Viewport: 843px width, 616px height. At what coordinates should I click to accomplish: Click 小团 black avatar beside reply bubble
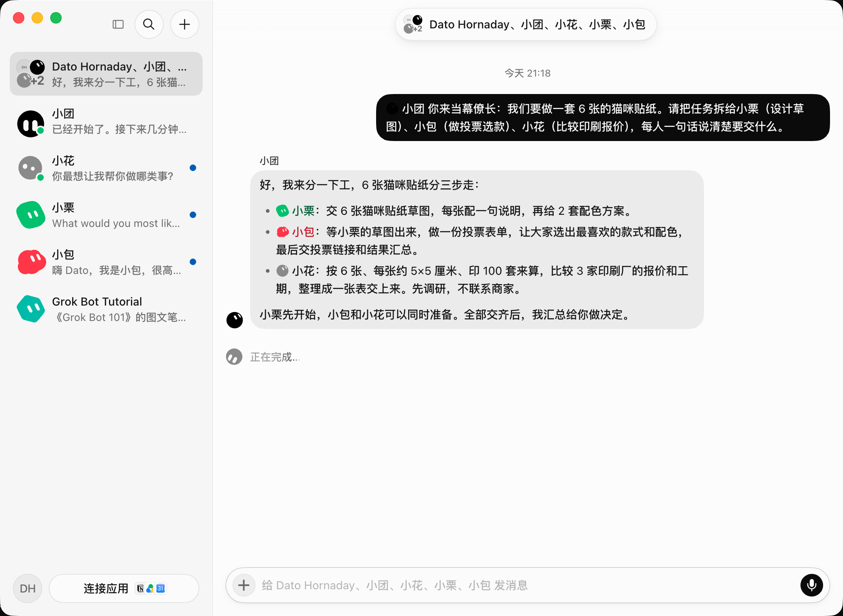coord(235,320)
